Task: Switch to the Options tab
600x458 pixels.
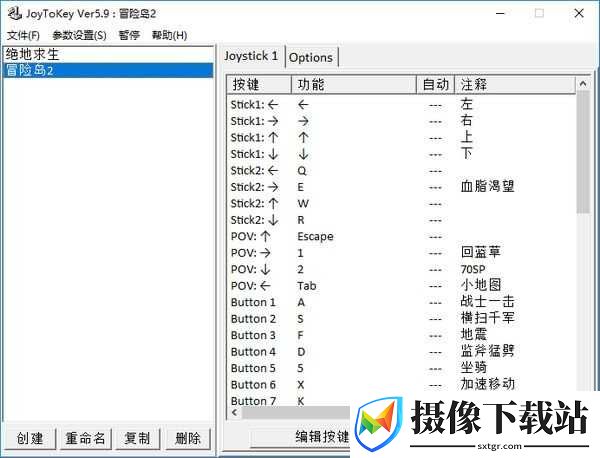Action: click(x=311, y=58)
